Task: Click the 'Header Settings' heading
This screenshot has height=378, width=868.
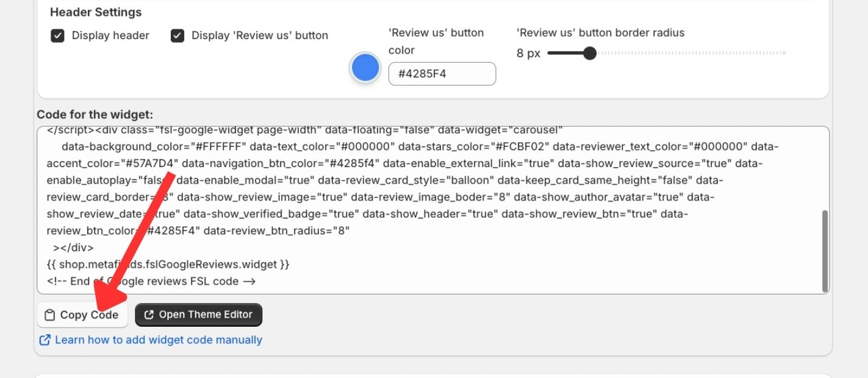Action: [96, 12]
